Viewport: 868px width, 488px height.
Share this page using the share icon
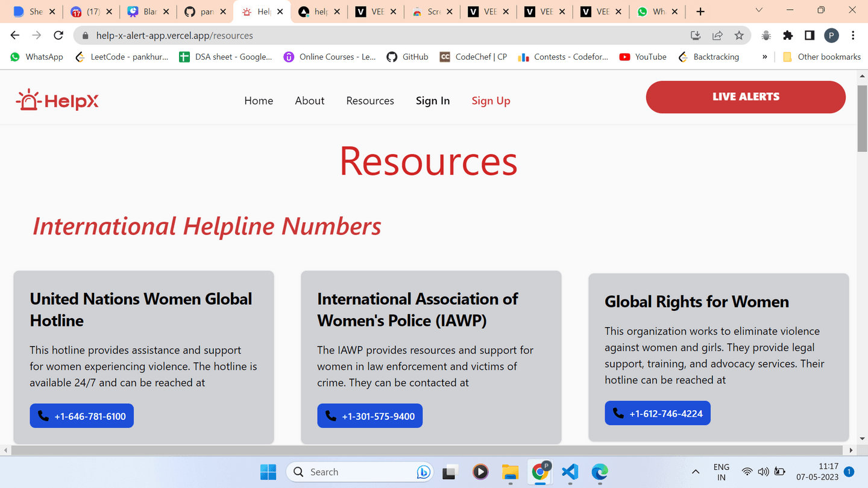tap(717, 36)
